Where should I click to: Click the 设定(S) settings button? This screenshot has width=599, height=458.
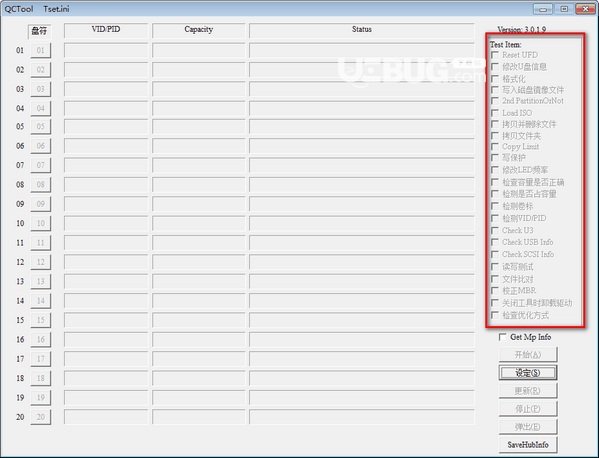pyautogui.click(x=528, y=372)
